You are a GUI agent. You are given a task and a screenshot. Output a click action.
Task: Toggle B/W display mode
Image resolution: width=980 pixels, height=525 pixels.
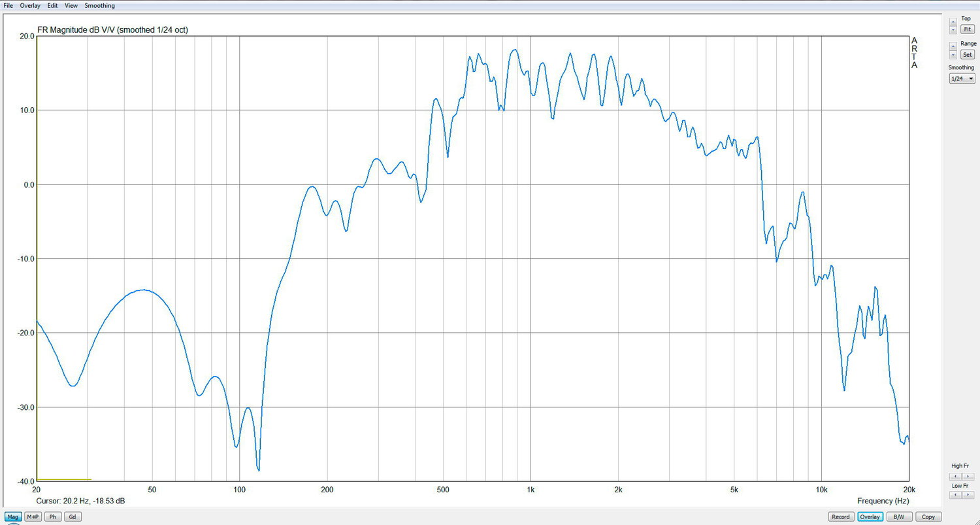pyautogui.click(x=899, y=517)
